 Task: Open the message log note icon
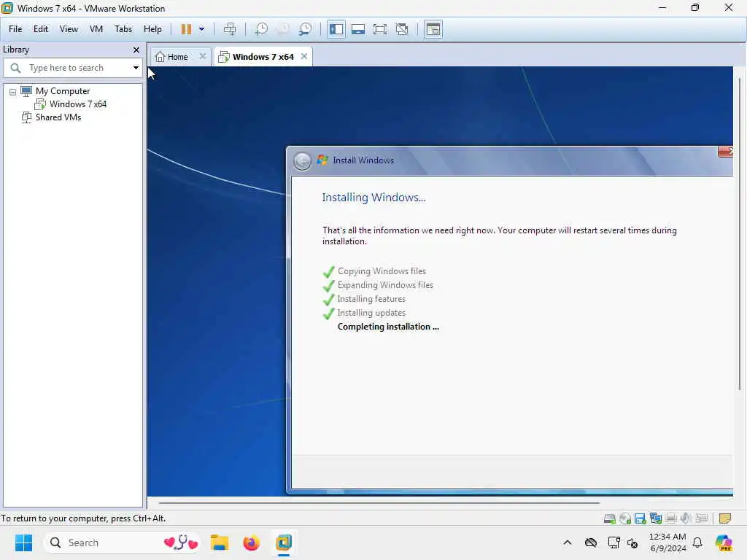[724, 518]
